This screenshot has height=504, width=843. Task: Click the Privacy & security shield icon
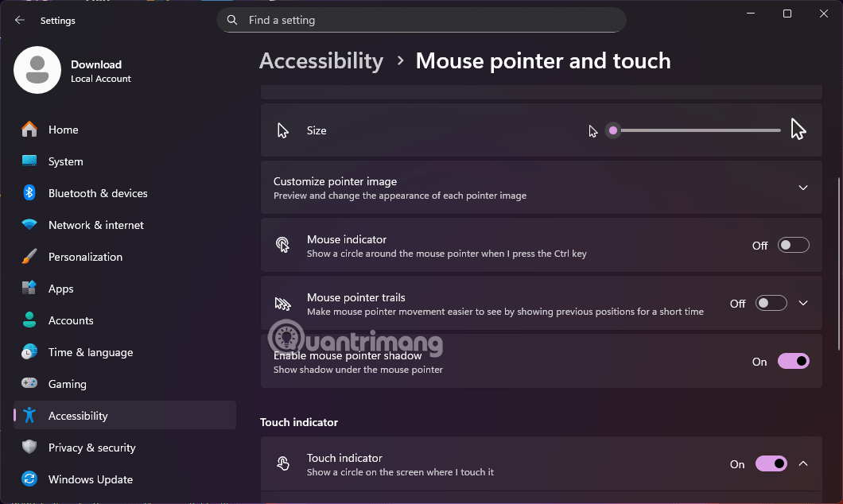click(29, 448)
